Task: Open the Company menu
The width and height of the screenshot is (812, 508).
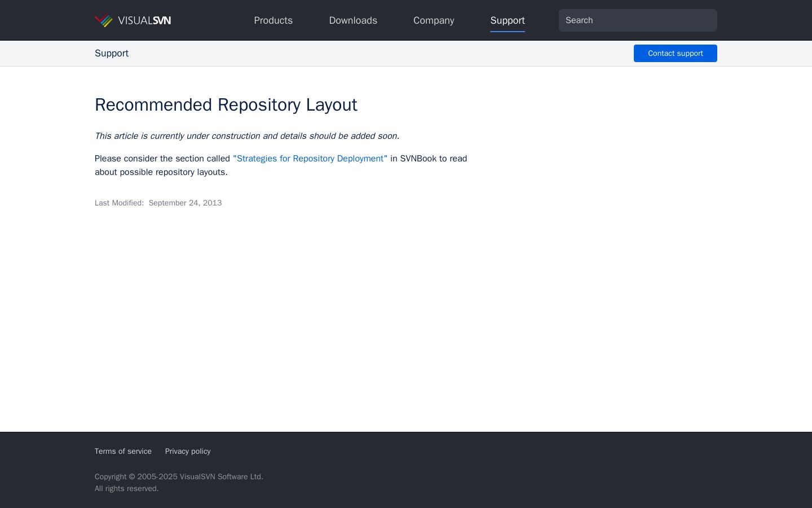Action: coord(434,20)
